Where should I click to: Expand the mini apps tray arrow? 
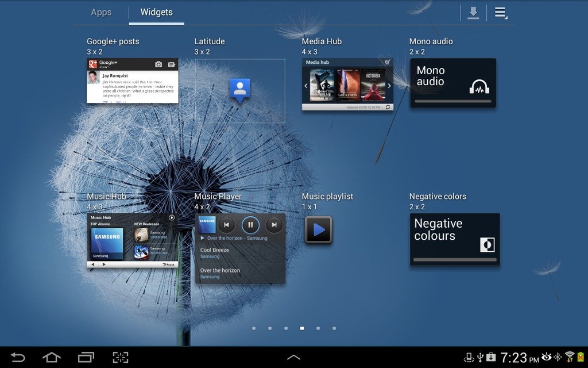[x=293, y=357]
